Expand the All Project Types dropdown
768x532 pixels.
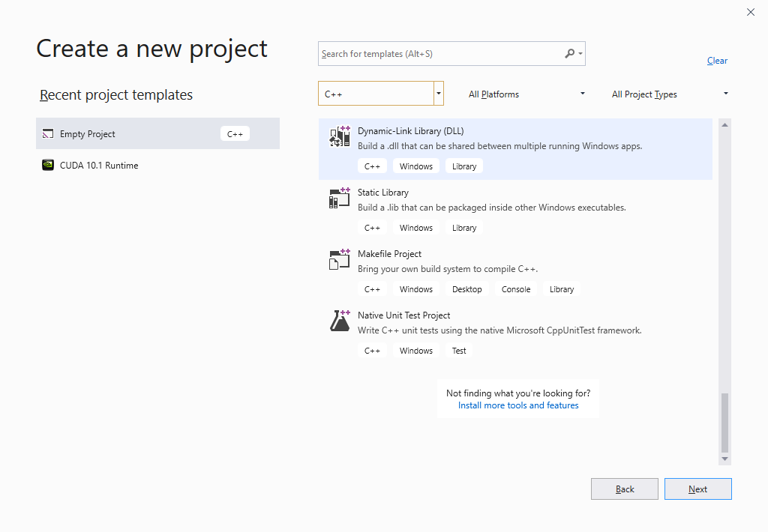(670, 94)
